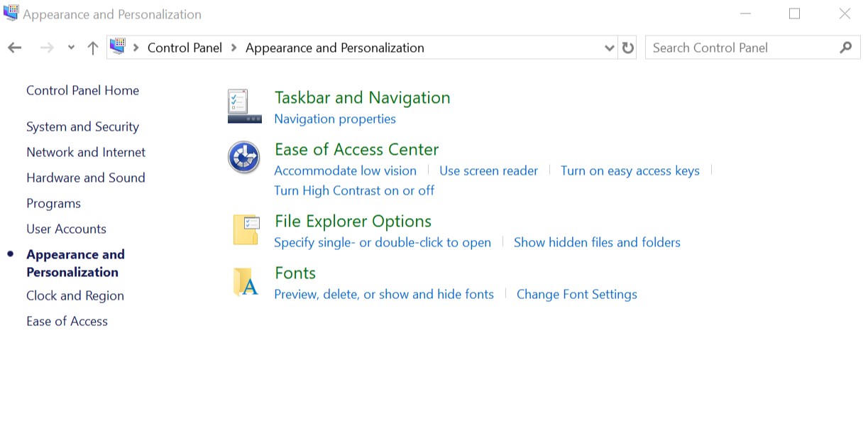Open Change Font Settings link
This screenshot has width=868, height=441.
coord(576,294)
